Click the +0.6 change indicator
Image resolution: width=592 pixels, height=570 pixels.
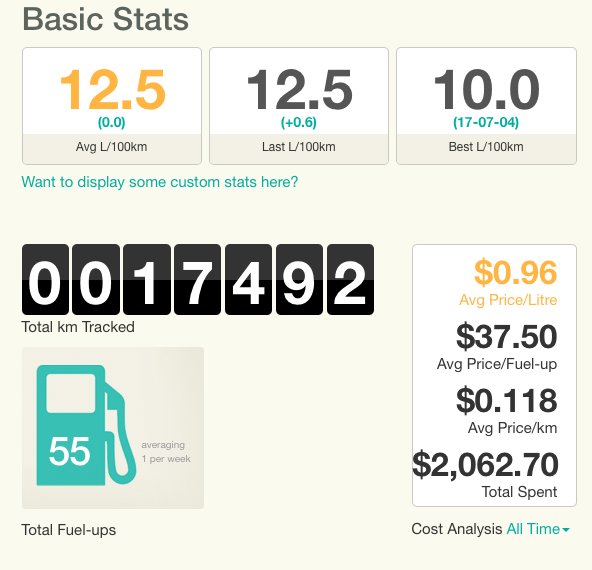(299, 122)
